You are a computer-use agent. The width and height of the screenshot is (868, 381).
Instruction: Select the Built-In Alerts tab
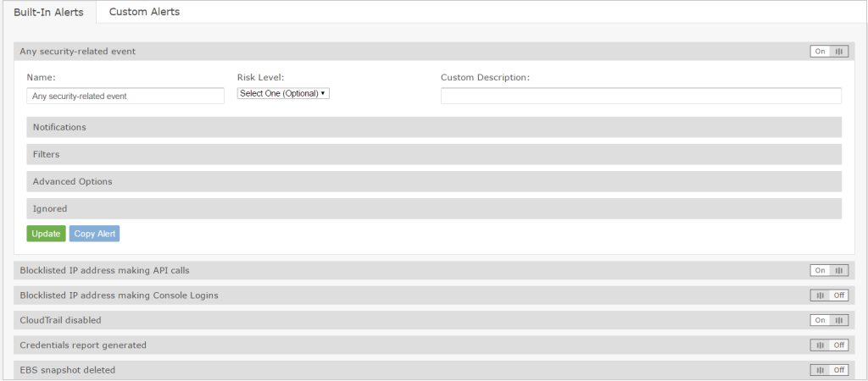pyautogui.click(x=48, y=12)
